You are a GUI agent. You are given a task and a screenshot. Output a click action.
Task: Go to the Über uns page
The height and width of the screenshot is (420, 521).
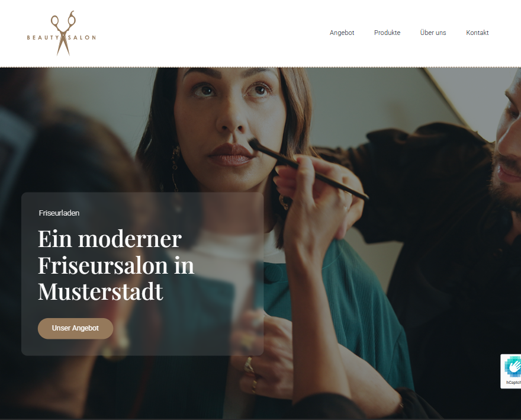pyautogui.click(x=433, y=33)
